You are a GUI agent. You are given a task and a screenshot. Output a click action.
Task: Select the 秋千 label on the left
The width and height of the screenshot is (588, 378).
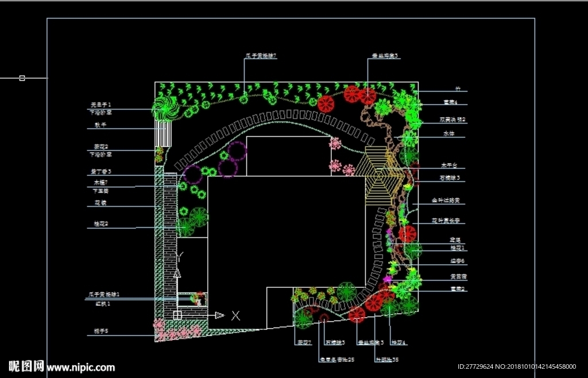pos(100,125)
